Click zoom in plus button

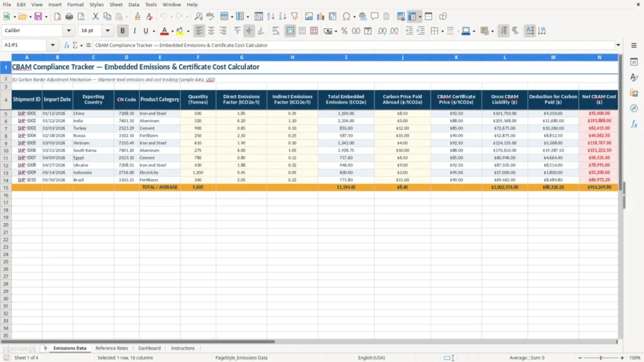(x=622, y=358)
